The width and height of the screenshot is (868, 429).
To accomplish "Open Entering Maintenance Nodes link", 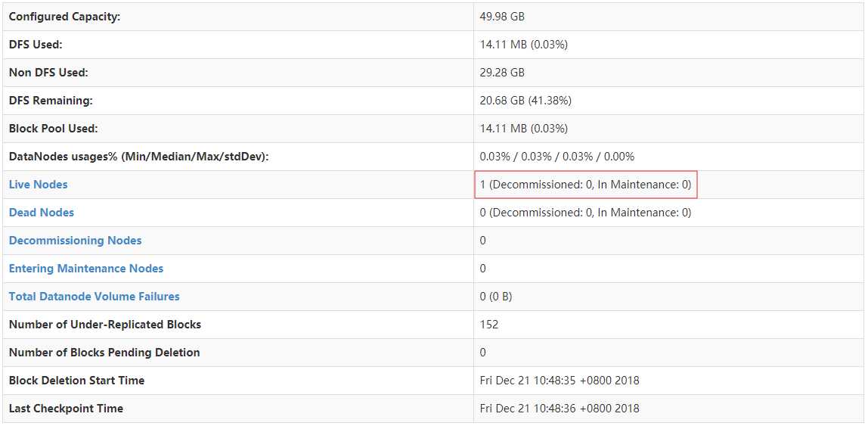I will (85, 269).
